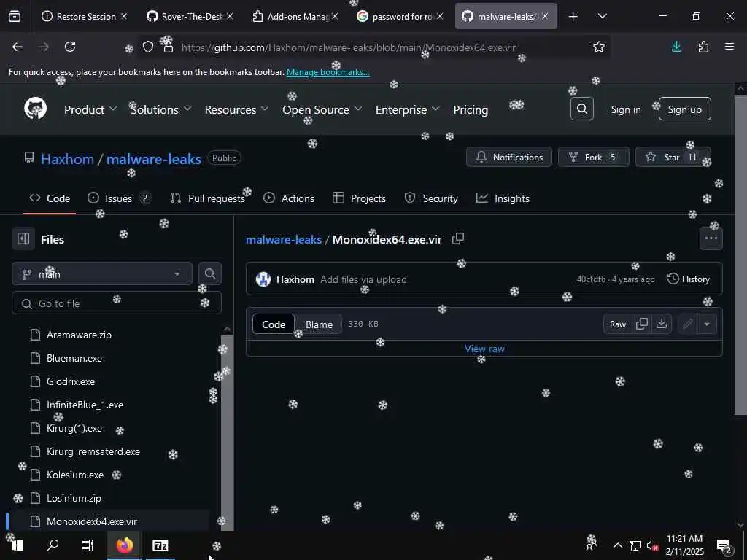The width and height of the screenshot is (747, 560).
Task: Click the file list scrollbar
Action: pos(228,432)
